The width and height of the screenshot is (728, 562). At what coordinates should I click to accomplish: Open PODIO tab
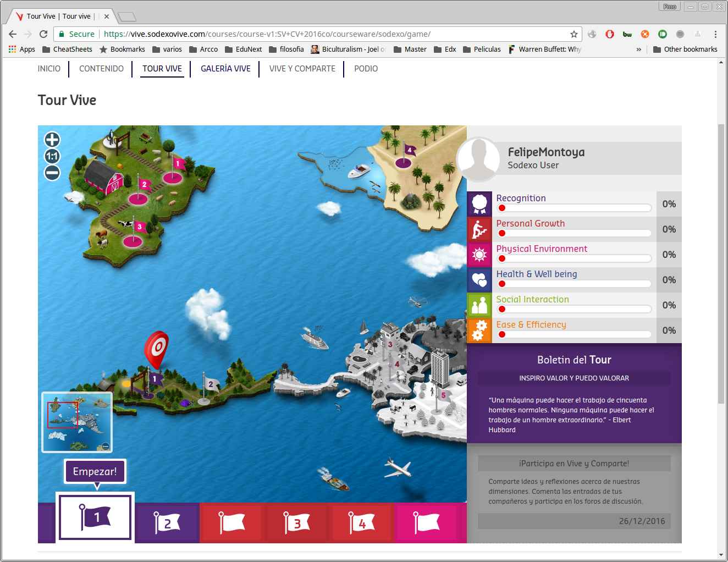366,69
